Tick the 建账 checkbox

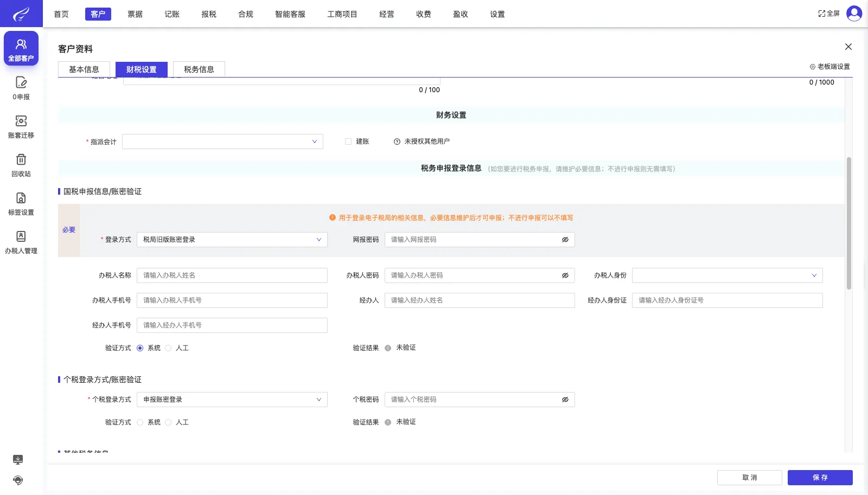(348, 142)
